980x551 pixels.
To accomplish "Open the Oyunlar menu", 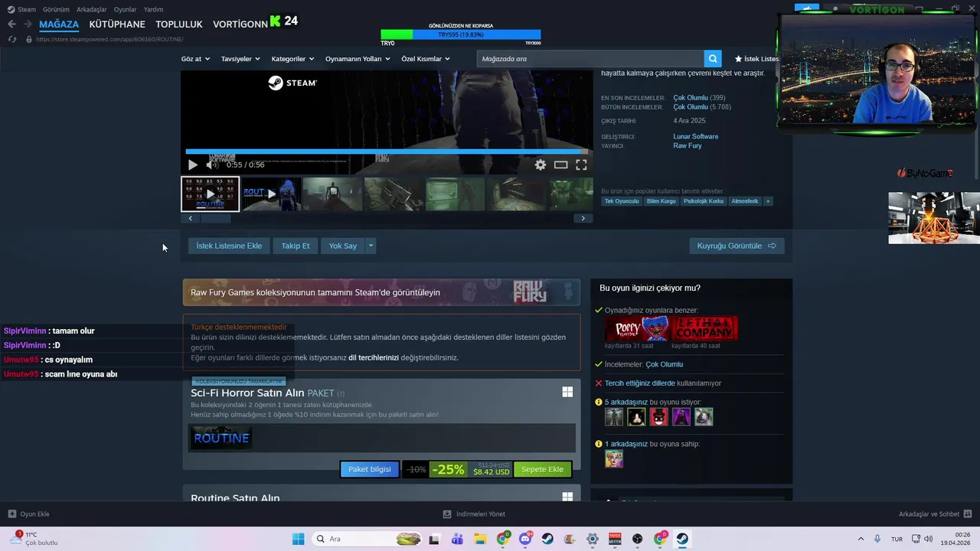I will click(x=125, y=9).
